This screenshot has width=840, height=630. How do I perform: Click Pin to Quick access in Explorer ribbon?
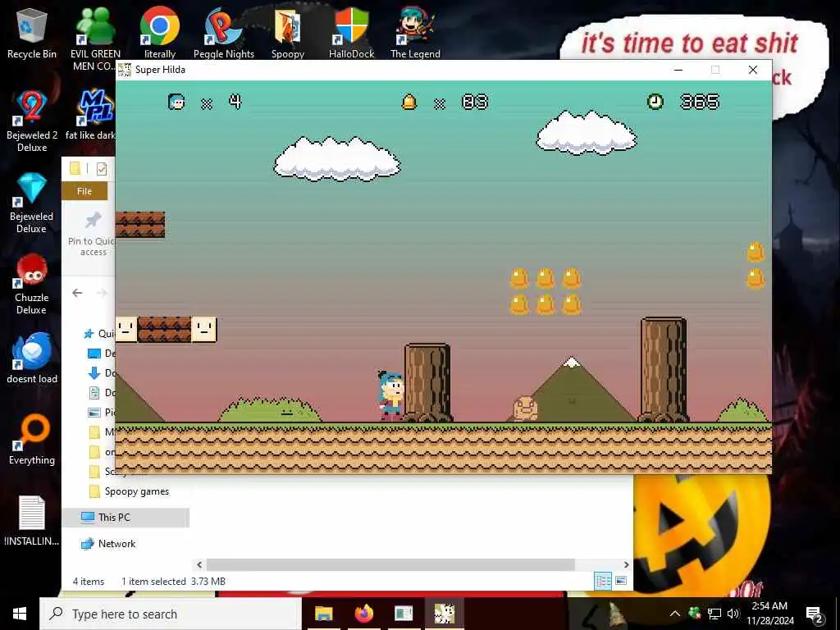point(92,235)
